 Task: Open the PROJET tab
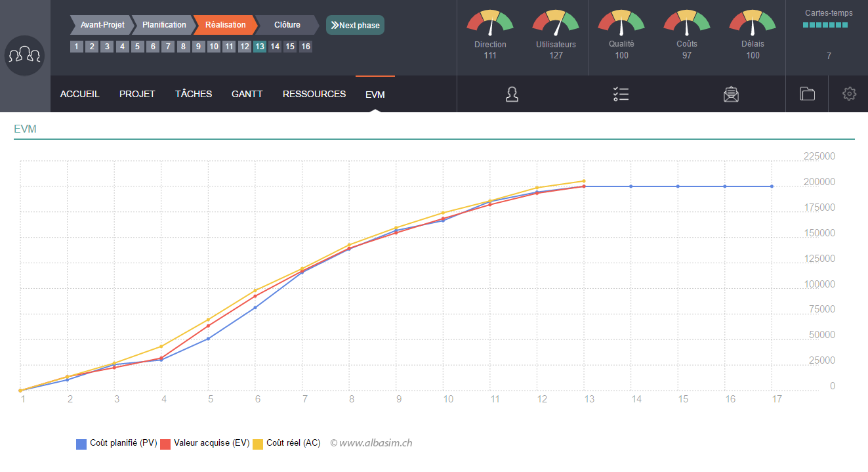pyautogui.click(x=137, y=94)
